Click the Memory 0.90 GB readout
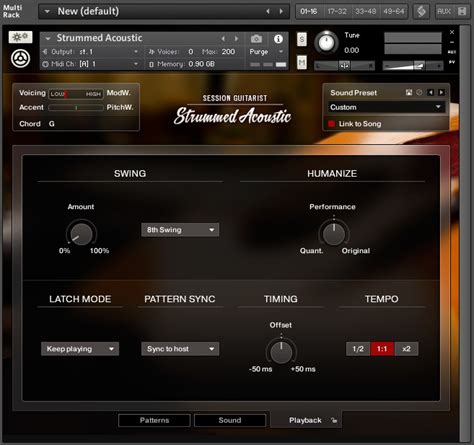 pyautogui.click(x=201, y=64)
